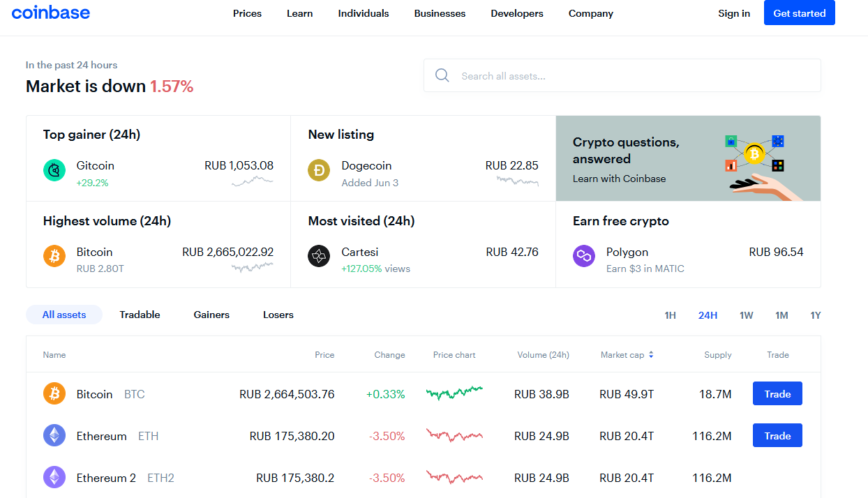Click the Ethereum 2 ETH2 name
Image resolution: width=868 pixels, height=498 pixels.
point(126,478)
